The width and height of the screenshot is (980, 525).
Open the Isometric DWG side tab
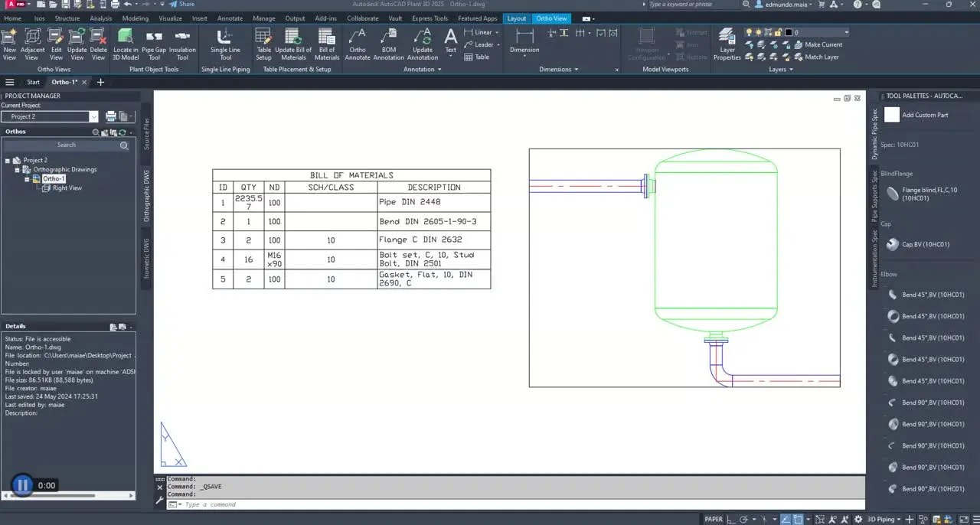[x=146, y=258]
